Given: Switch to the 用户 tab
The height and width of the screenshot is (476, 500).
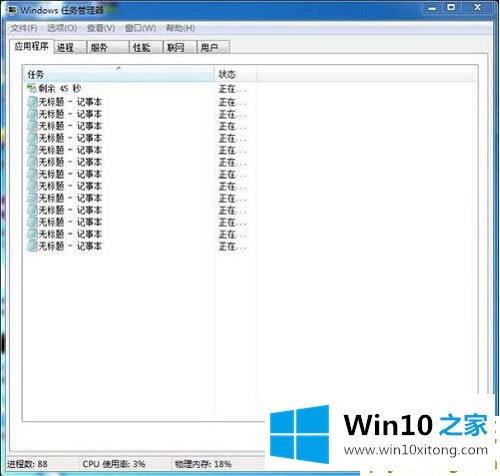Looking at the screenshot, I should (x=213, y=48).
